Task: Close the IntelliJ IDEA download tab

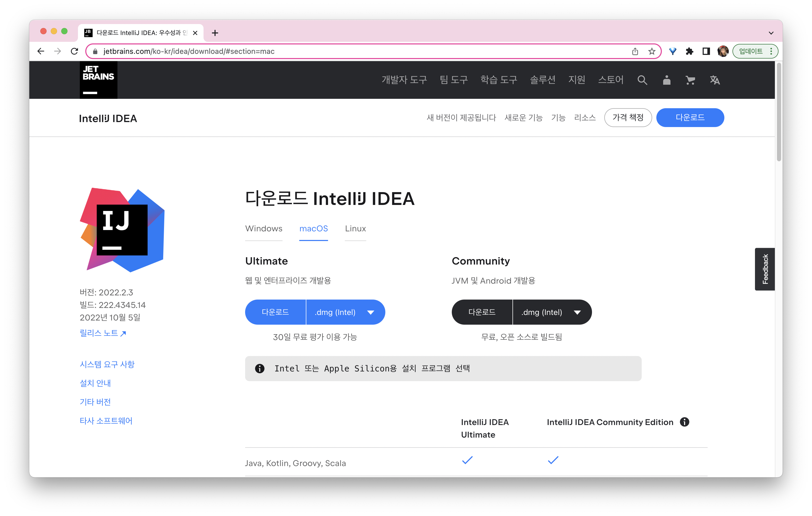Action: coord(195,33)
